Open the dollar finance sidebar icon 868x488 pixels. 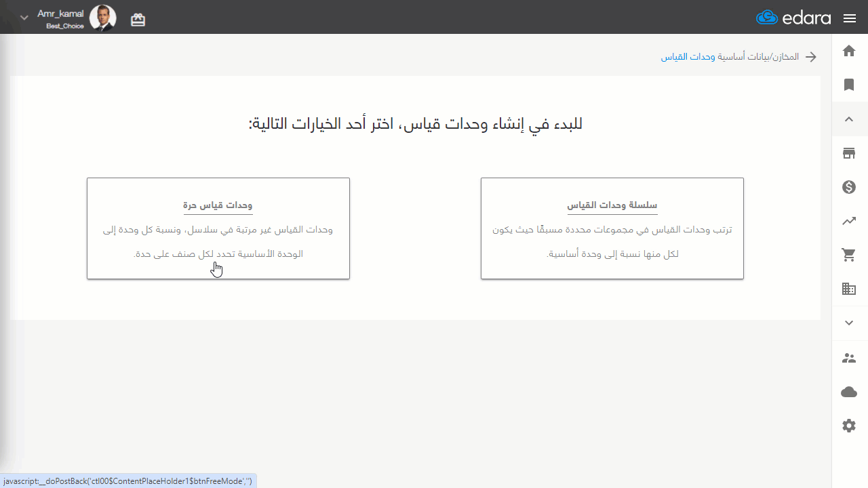(849, 187)
